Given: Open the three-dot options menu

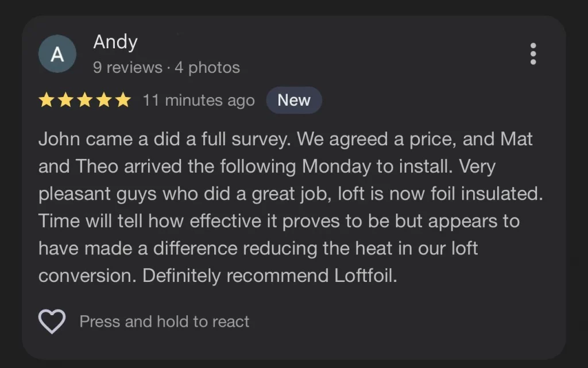Looking at the screenshot, I should [533, 53].
